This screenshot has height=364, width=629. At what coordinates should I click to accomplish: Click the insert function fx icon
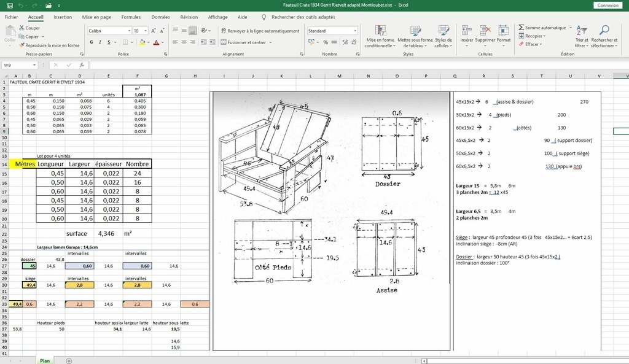82,65
